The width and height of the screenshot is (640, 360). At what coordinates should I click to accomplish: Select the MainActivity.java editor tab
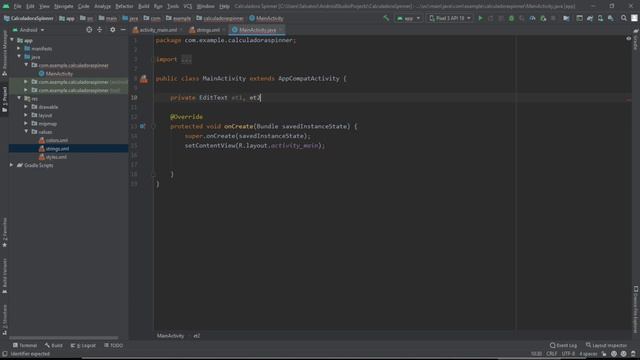[x=257, y=30]
